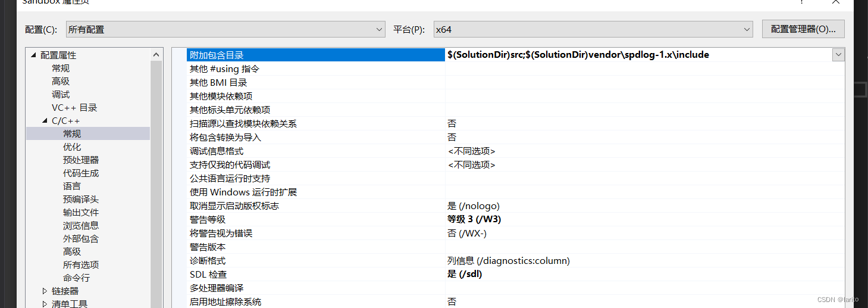Select 优化 under C/C++

click(x=72, y=147)
